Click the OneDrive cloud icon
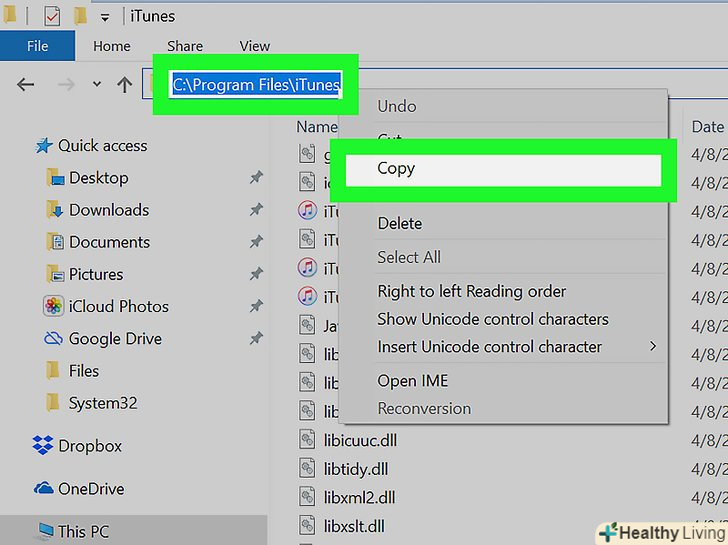Viewport: 728px width, 545px height. click(44, 488)
